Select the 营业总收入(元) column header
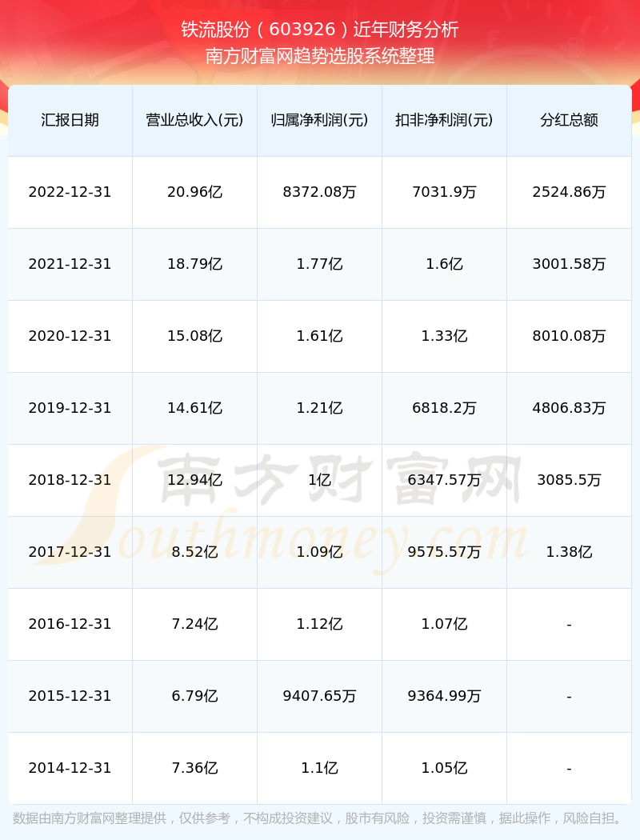The height and width of the screenshot is (840, 640). (195, 120)
